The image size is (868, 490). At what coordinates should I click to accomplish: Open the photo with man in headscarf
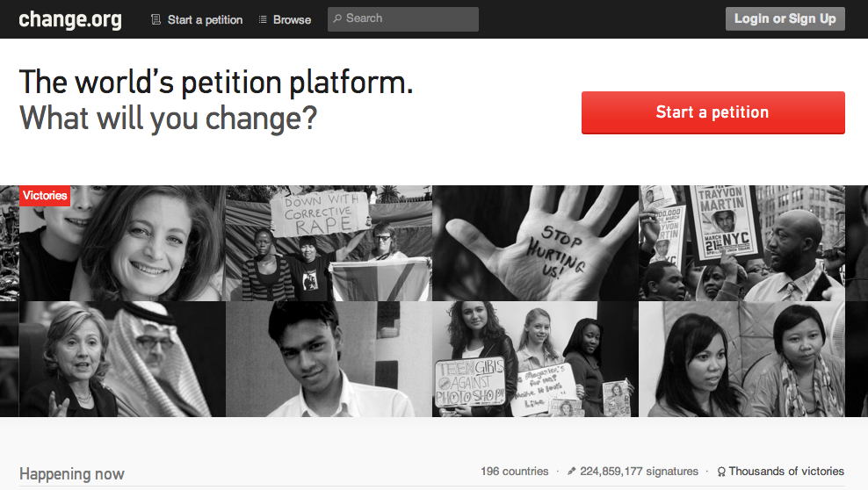pyautogui.click(x=122, y=359)
